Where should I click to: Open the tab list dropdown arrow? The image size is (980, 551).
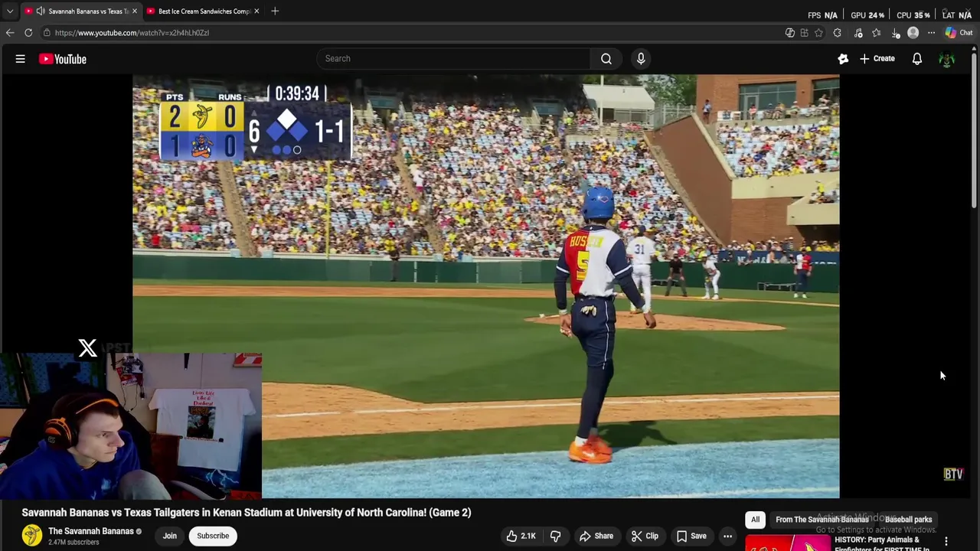[10, 11]
